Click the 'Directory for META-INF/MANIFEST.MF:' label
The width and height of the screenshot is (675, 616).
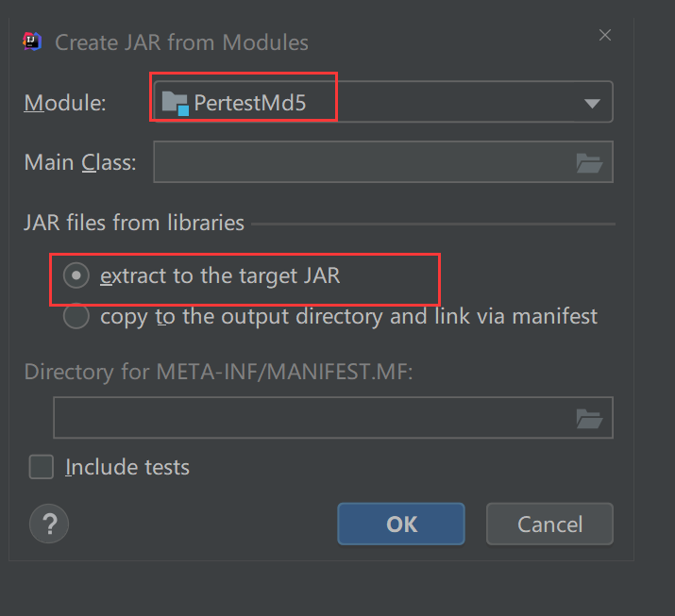click(219, 371)
